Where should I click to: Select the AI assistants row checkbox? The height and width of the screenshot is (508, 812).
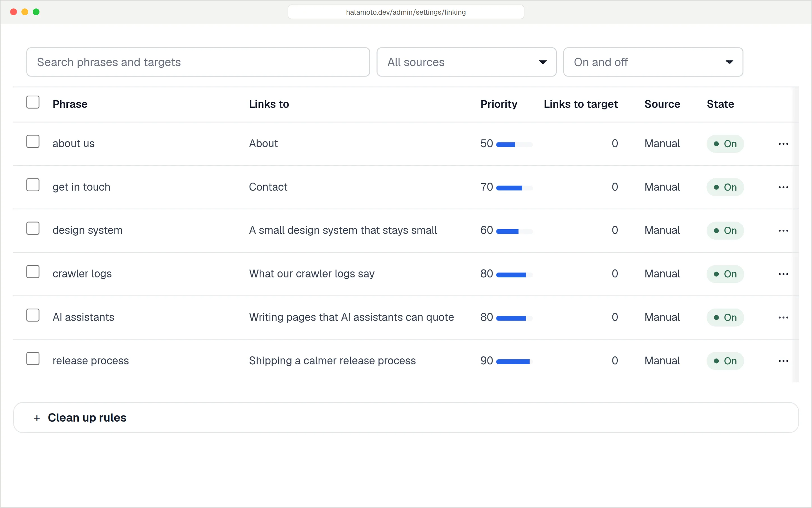pos(33,315)
